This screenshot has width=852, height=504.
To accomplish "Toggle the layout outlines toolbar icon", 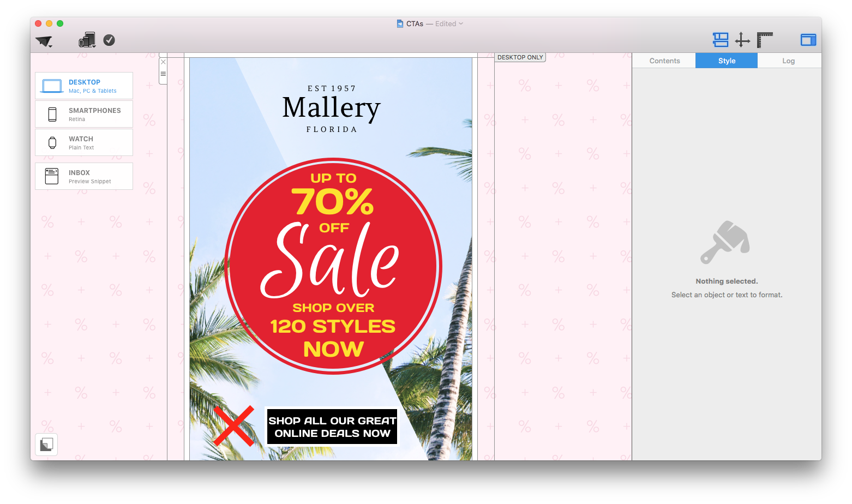I will click(x=721, y=40).
